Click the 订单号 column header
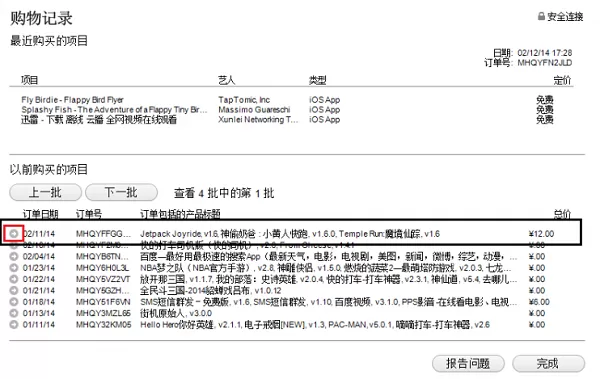 click(89, 214)
